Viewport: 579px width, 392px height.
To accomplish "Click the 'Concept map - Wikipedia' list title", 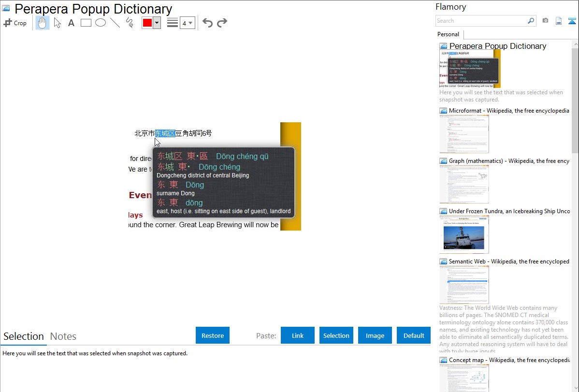I will pyautogui.click(x=509, y=360).
